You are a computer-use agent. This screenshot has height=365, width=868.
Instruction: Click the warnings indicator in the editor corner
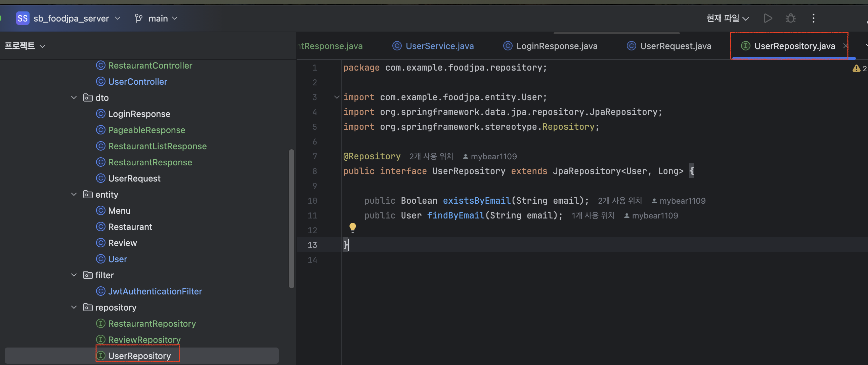click(x=857, y=68)
